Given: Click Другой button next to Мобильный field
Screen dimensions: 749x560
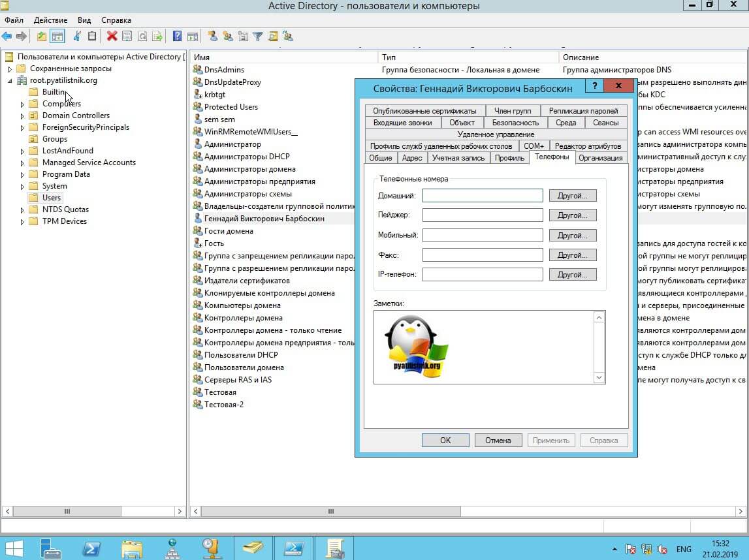Looking at the screenshot, I should (x=572, y=235).
